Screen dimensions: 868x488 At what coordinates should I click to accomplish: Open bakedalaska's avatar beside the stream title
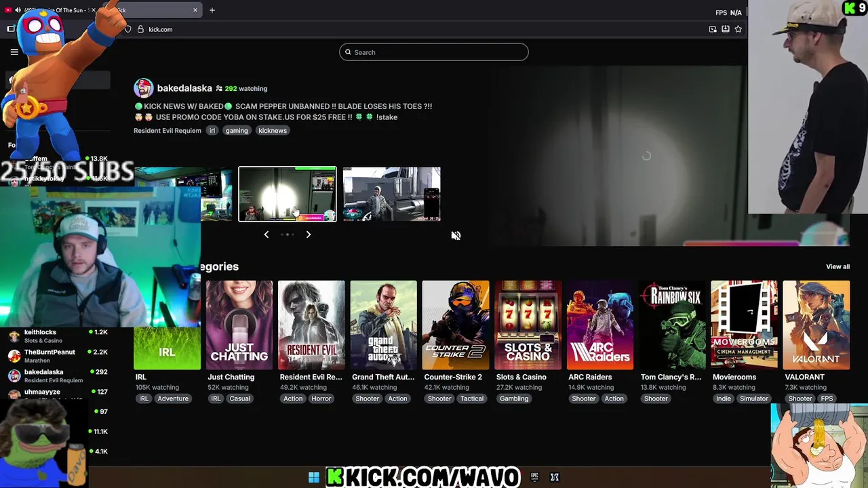(143, 88)
